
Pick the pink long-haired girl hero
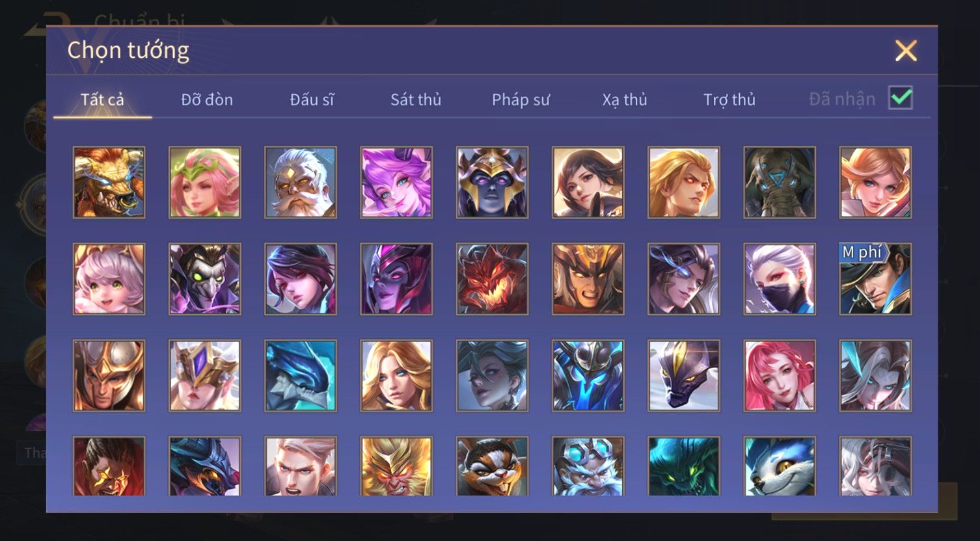[x=780, y=376]
